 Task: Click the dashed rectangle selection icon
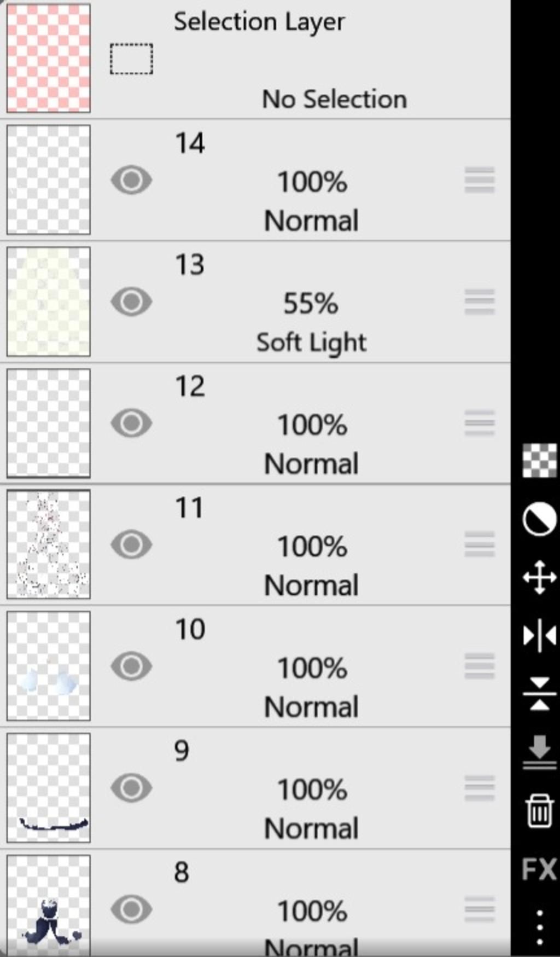pyautogui.click(x=131, y=59)
